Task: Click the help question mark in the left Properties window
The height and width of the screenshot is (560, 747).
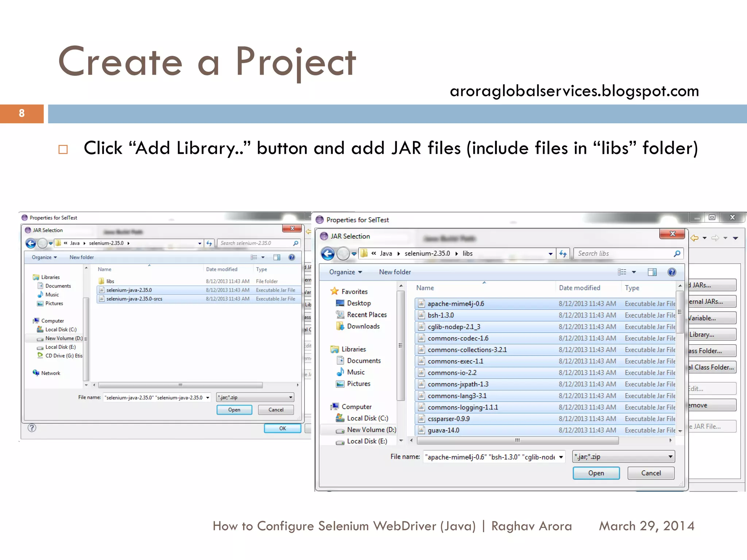Action: pos(32,428)
